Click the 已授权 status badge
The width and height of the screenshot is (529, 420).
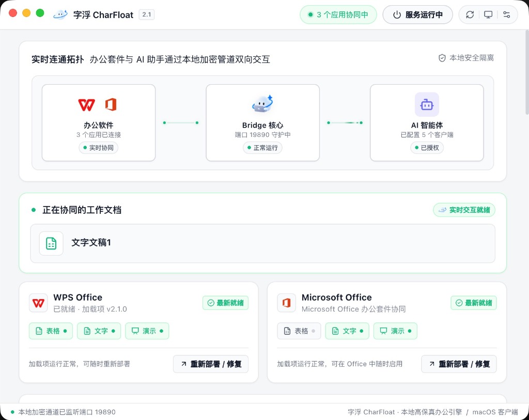427,148
